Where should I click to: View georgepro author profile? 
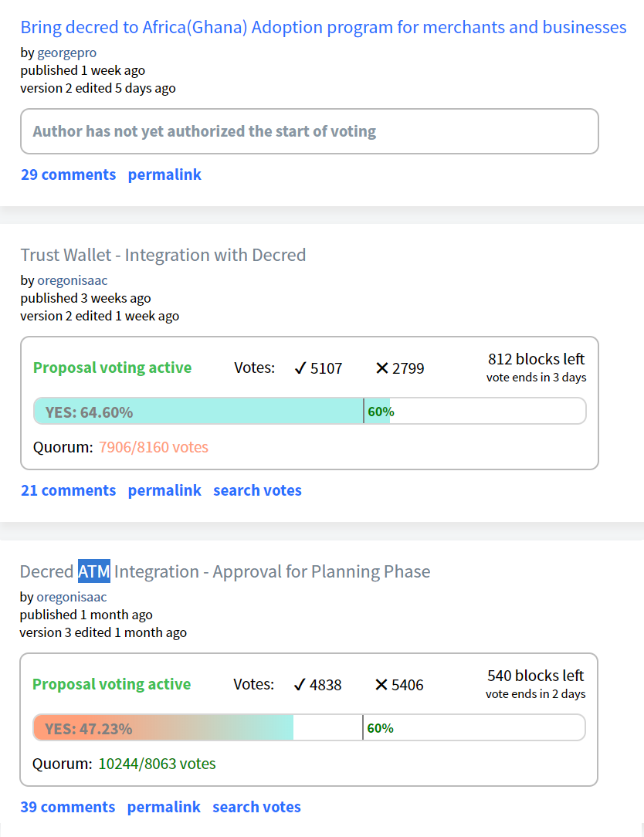click(66, 53)
